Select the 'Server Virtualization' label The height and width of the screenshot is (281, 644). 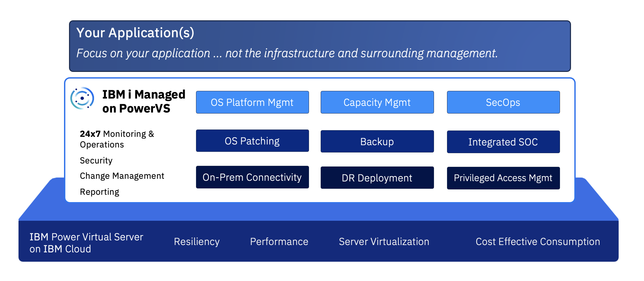coord(384,242)
